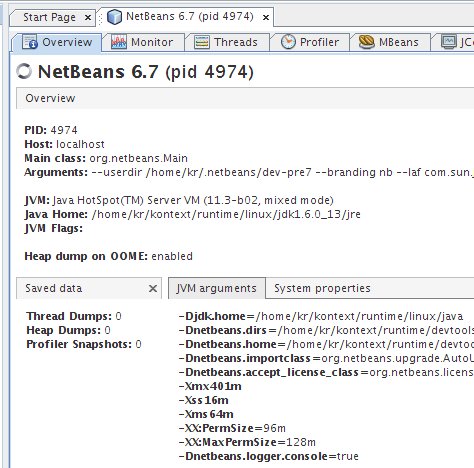This screenshot has height=468, width=474.
Task: Select the JVM arguments tab
Action: pyautogui.click(x=217, y=288)
